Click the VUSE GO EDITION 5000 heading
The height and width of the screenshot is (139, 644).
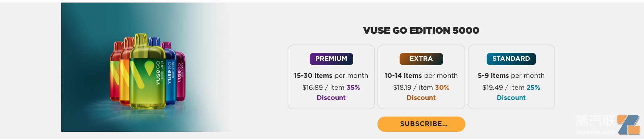pos(421,30)
